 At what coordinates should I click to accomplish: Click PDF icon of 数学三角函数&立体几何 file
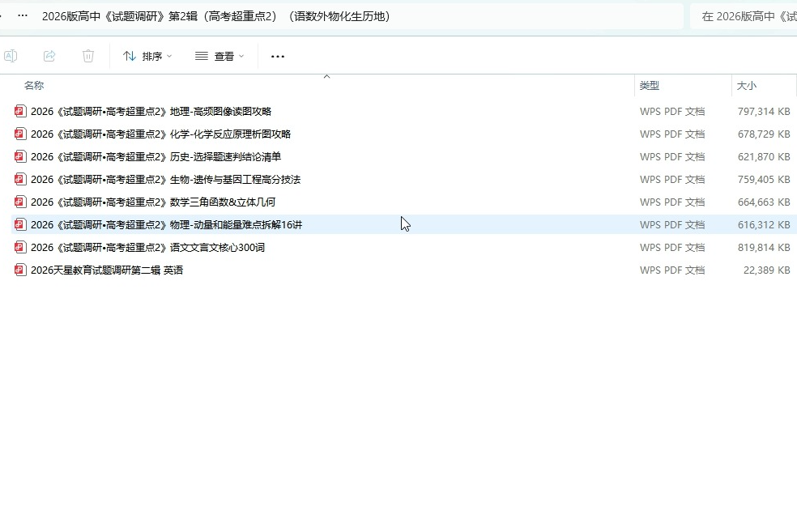(x=21, y=202)
